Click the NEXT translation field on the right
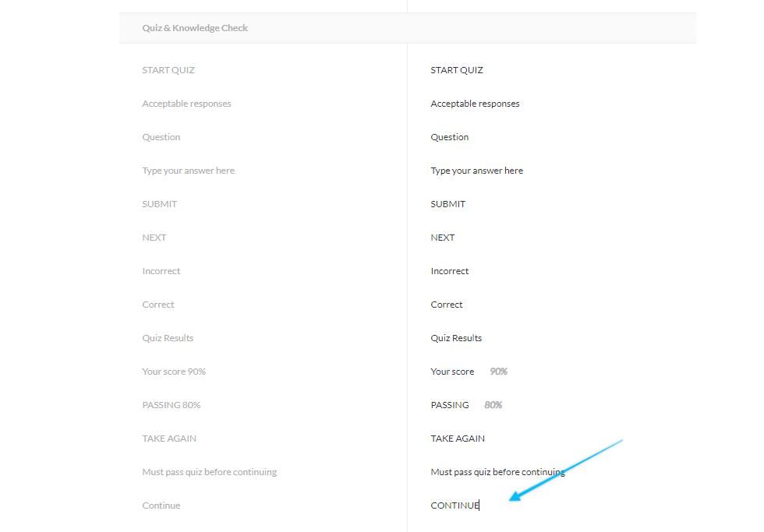Screen dimensions: 764x532 point(442,238)
